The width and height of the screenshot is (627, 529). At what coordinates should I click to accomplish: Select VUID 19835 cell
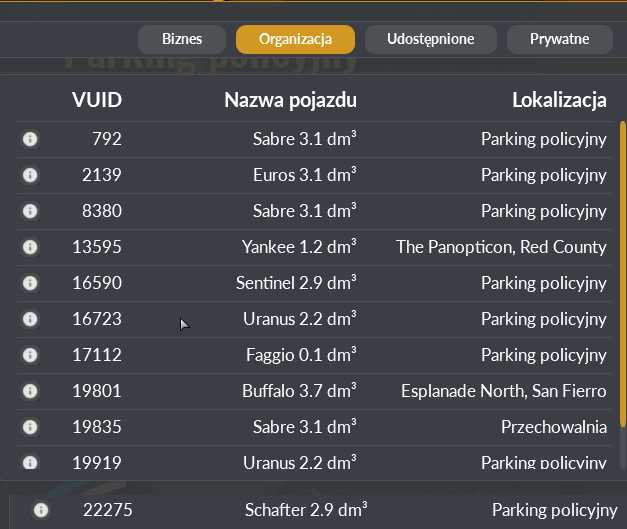click(x=97, y=427)
